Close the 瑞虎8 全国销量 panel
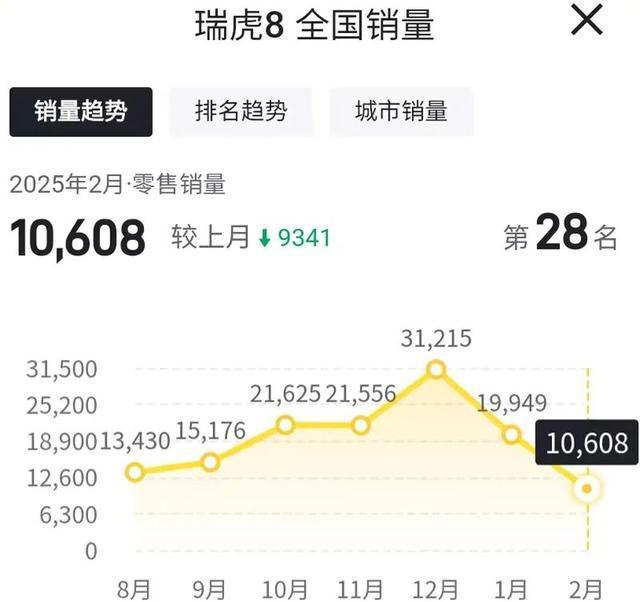Viewport: 640px width, 602px height. [587, 20]
